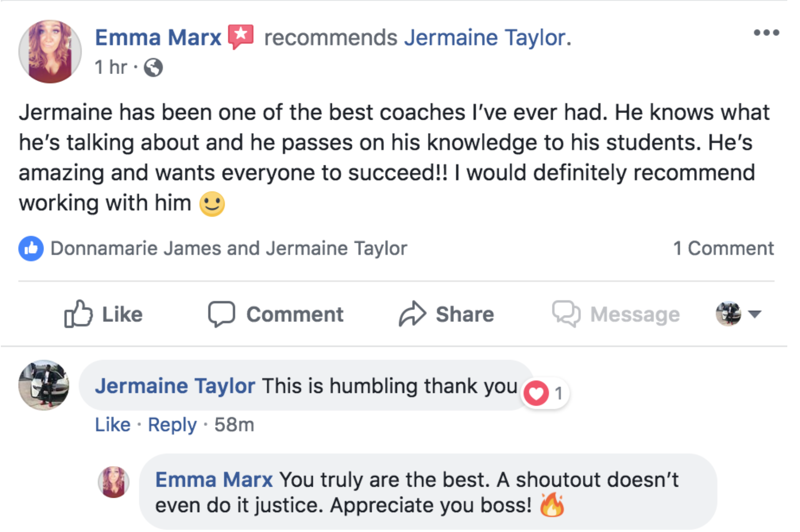
Task: Click the blue thumbs-up reaction icon
Action: (x=31, y=248)
